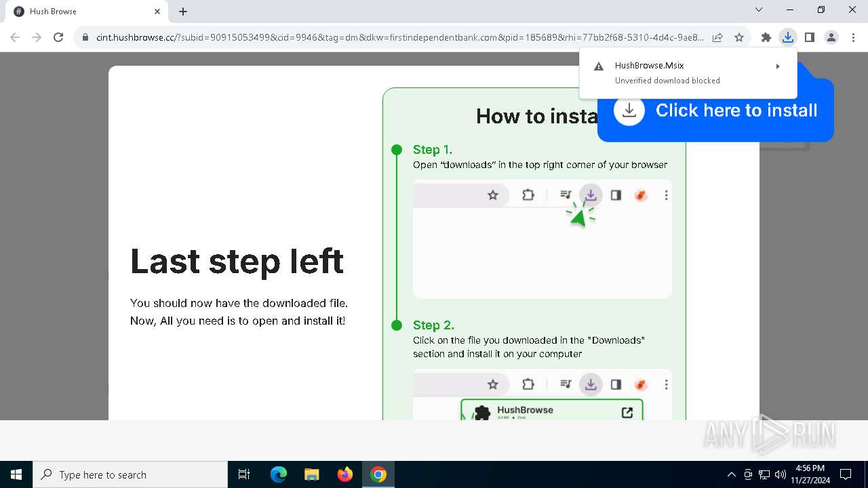
Task: Click the 'Click here to install' button
Action: [715, 110]
